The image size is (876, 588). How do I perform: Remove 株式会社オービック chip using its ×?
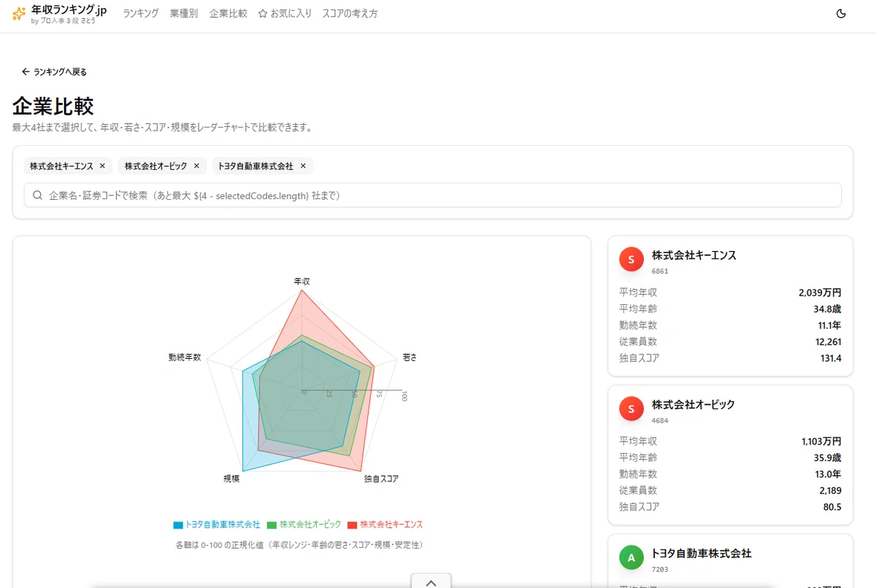click(196, 166)
